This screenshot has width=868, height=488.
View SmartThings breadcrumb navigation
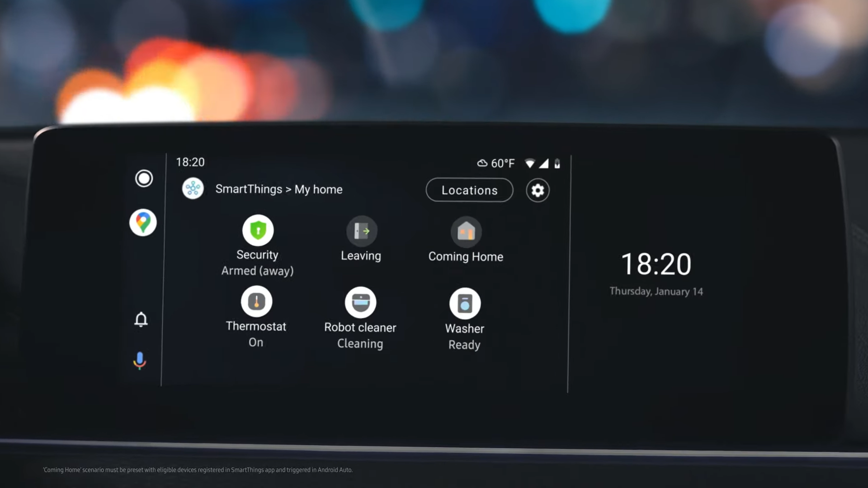(278, 189)
